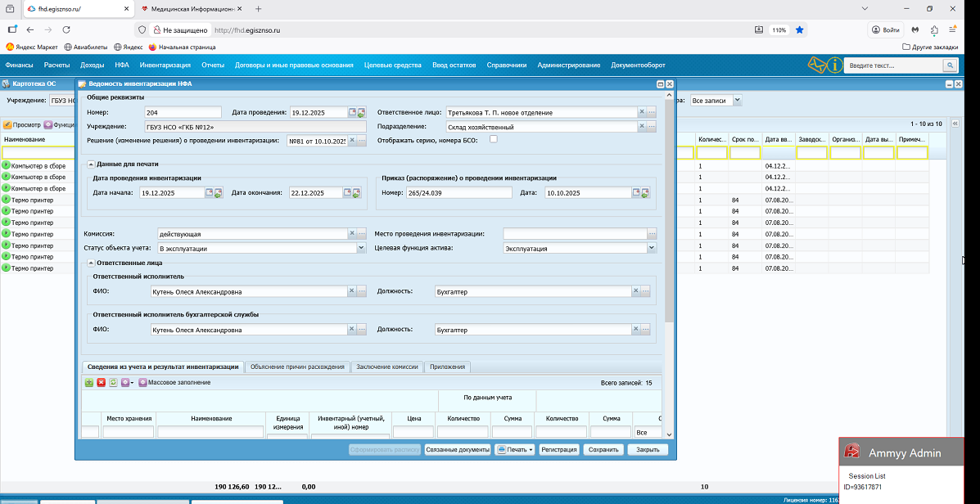Open lookup for Подразделение field
Screen dimensions: 980x504
[x=652, y=127]
